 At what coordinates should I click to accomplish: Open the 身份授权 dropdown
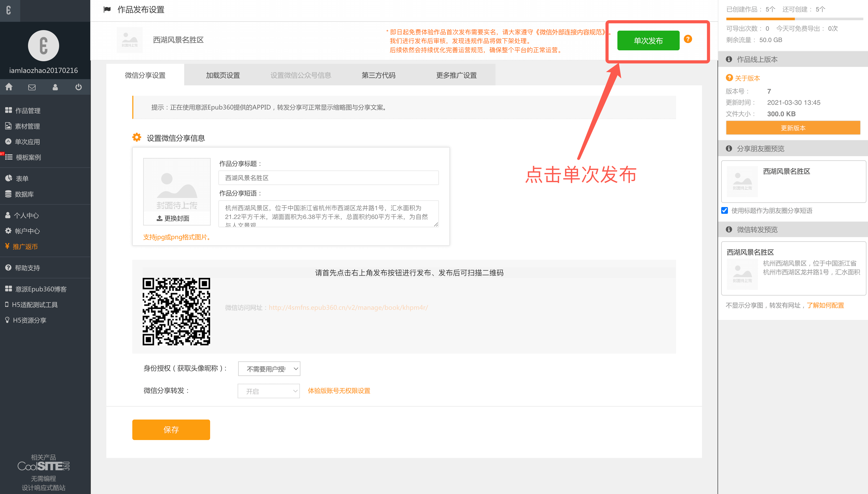coord(269,368)
